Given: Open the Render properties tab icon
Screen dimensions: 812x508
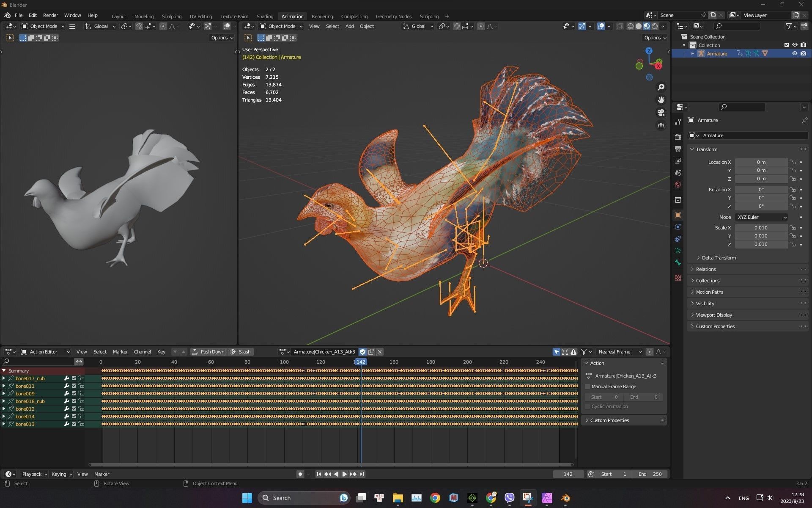Looking at the screenshot, I should [x=678, y=137].
